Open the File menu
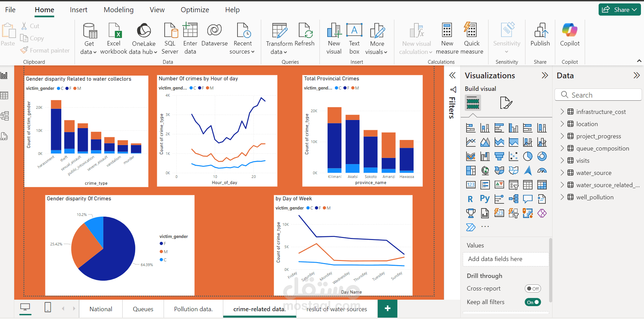The image size is (644, 319). coord(10,10)
